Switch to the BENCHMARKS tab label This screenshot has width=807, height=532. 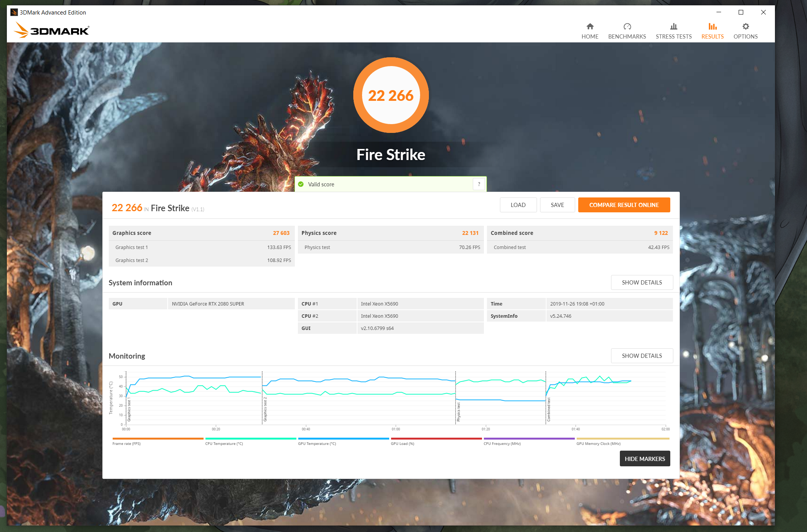(x=627, y=37)
